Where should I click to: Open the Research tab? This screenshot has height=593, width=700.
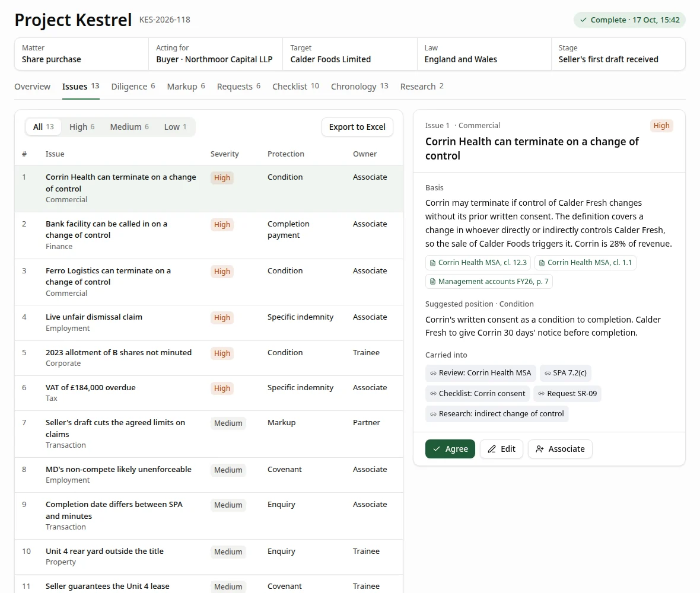[422, 87]
